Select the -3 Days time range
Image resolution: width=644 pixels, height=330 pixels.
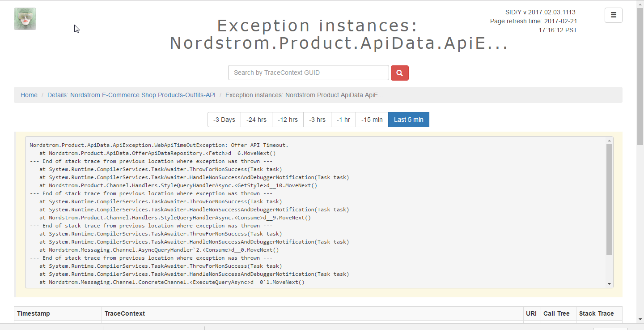click(x=224, y=120)
